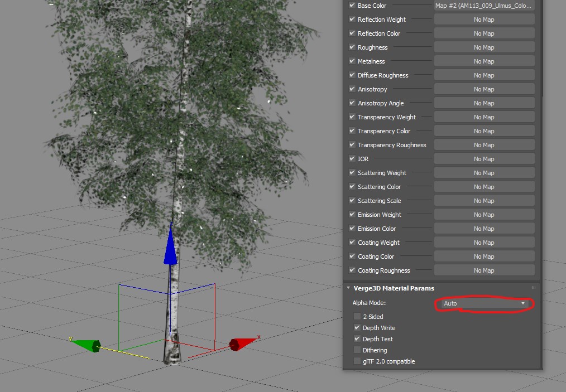Assign a map to Coating Roughness
This screenshot has height=392, width=566.
(484, 270)
